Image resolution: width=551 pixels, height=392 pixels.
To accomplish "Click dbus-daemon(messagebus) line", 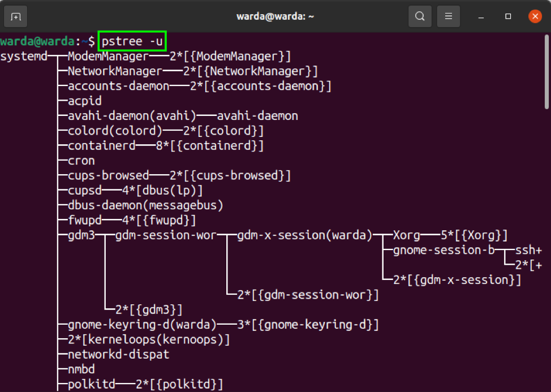I will [145, 205].
